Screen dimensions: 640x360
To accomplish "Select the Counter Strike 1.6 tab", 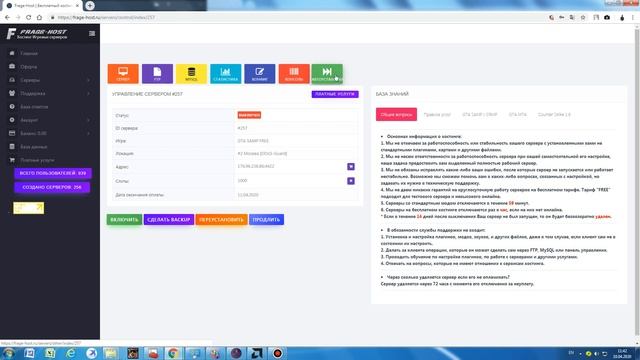I will click(554, 115).
